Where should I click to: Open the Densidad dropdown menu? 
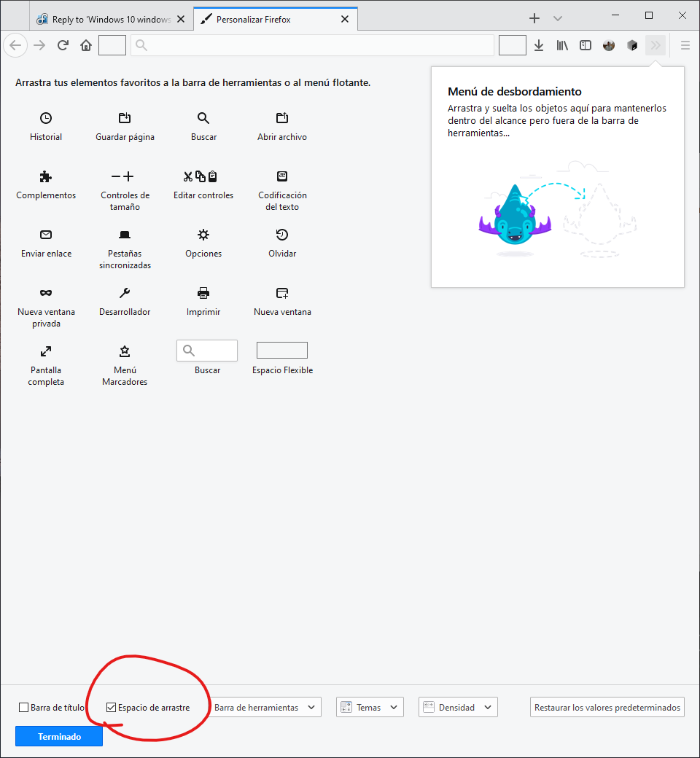[x=458, y=707]
